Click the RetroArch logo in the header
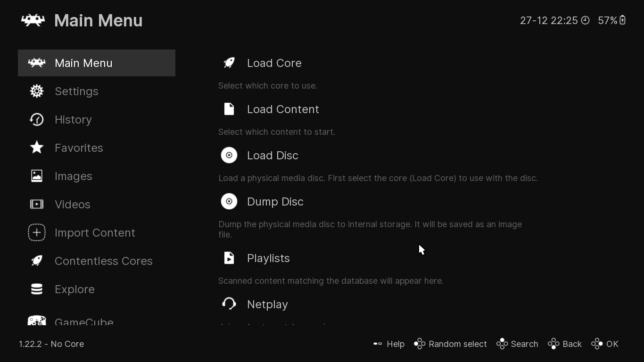This screenshot has width=644, height=362. point(33,20)
